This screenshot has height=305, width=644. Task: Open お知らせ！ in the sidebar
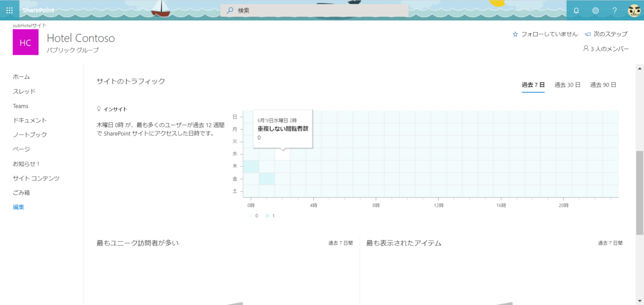(x=27, y=163)
